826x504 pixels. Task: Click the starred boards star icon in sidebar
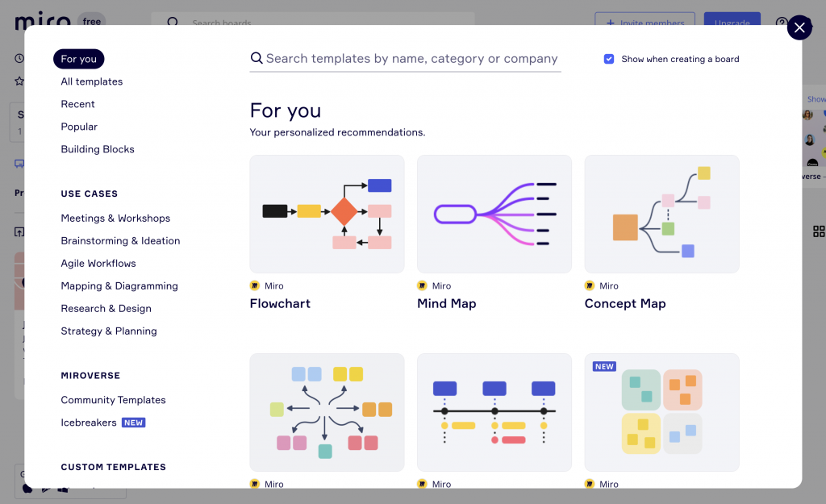tap(19, 81)
